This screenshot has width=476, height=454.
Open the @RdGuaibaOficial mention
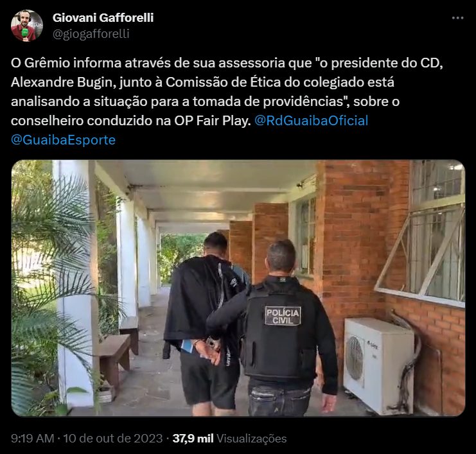tap(311, 121)
